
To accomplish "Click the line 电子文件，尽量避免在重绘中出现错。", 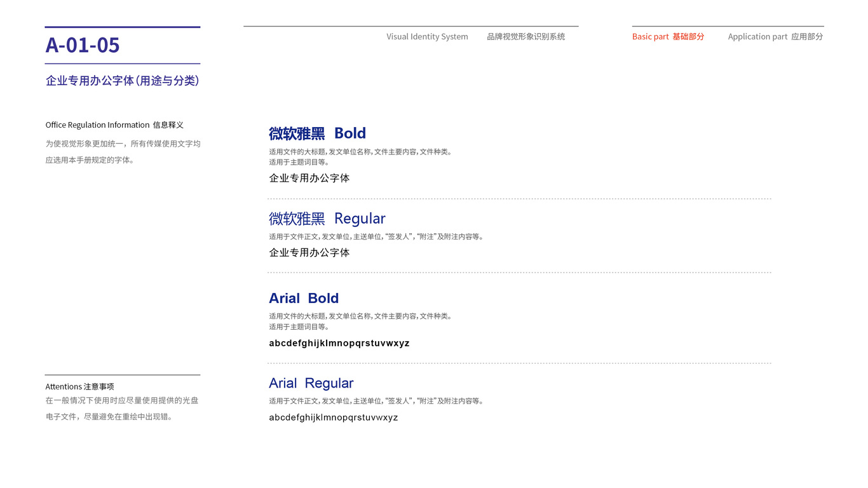I will 109,417.
